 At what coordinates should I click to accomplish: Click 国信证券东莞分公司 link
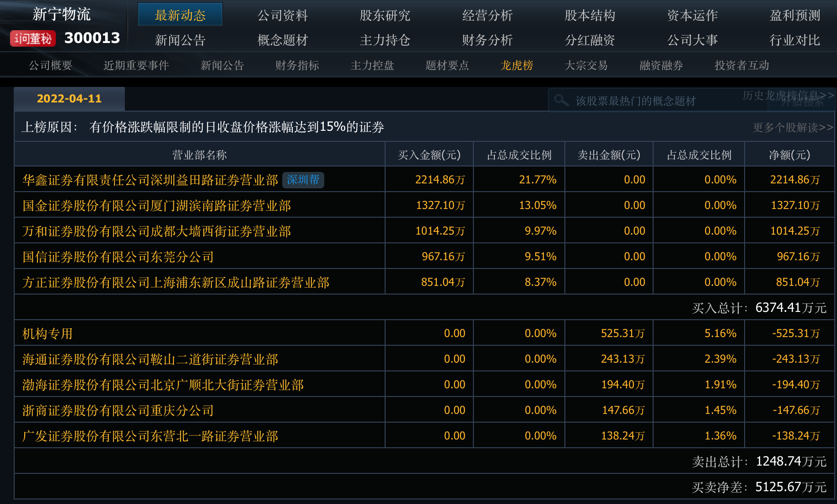118,257
